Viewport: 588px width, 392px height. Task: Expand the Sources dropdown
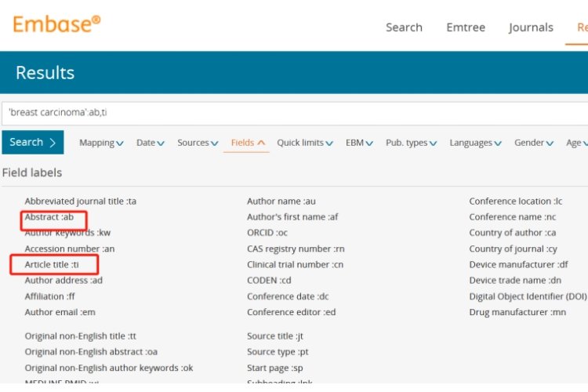point(198,143)
